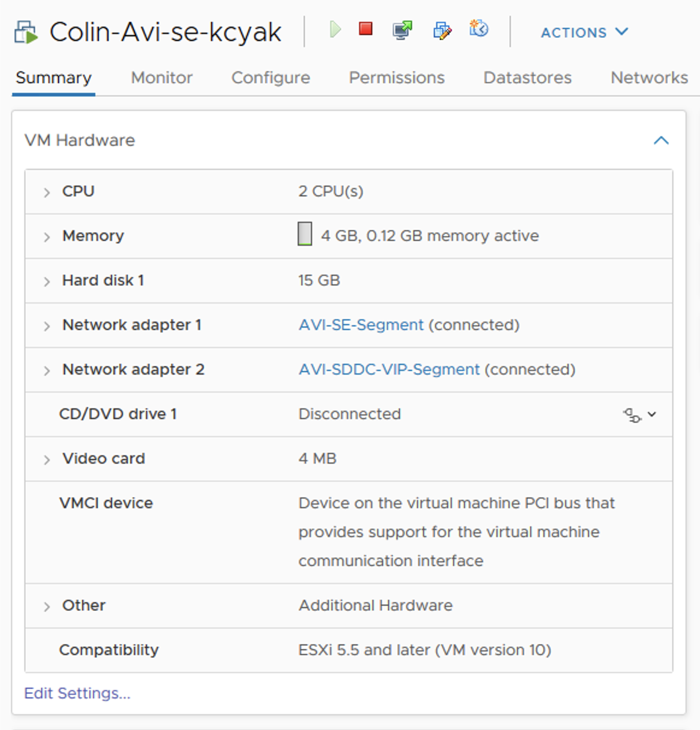
Task: Click the CD/DVD drive connection icon
Action: click(639, 414)
